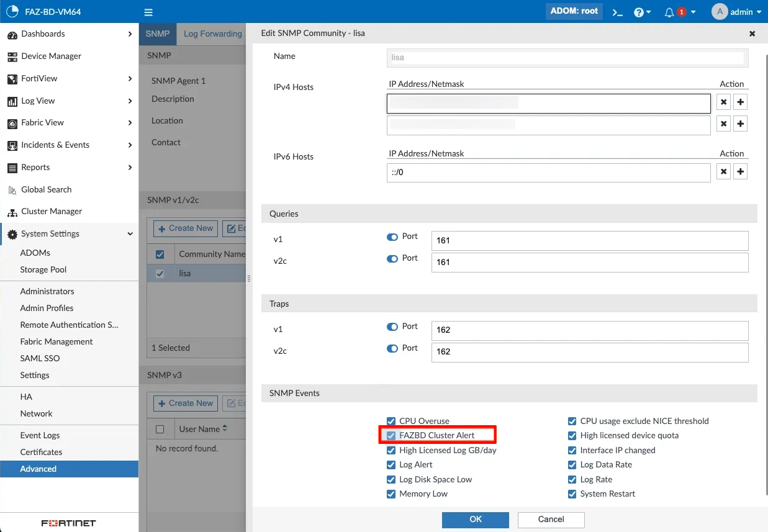This screenshot has height=532, width=768.
Task: Click OK to save the SNMP community
Action: [x=475, y=520]
